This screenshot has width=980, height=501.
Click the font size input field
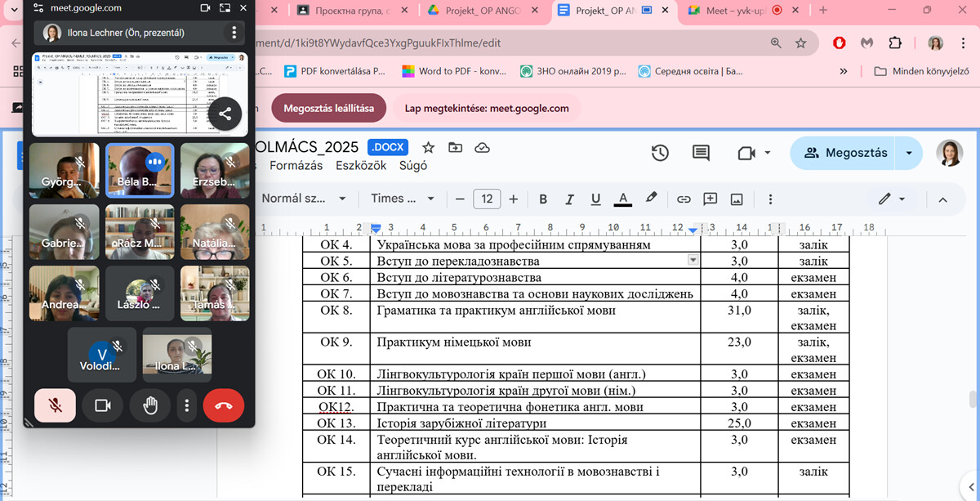pos(487,199)
